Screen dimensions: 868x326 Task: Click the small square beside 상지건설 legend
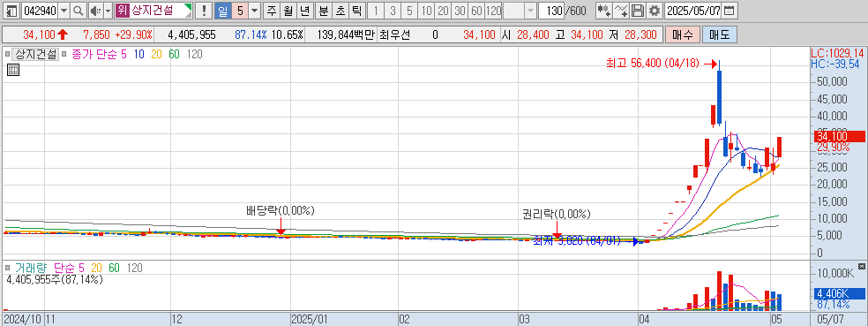7,55
